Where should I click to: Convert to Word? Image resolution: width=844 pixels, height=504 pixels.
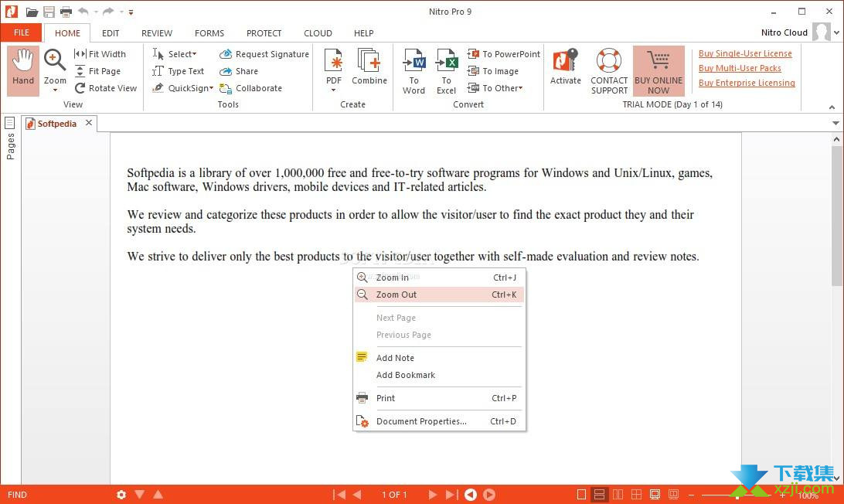coord(413,71)
